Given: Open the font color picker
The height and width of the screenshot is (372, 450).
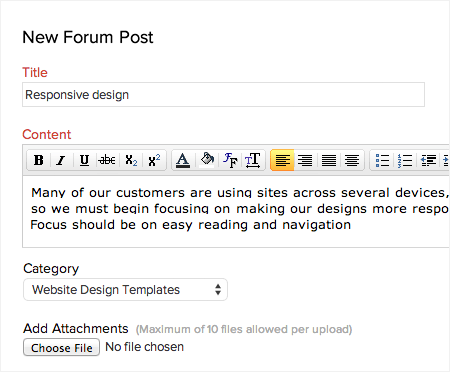Looking at the screenshot, I should pos(183,160).
